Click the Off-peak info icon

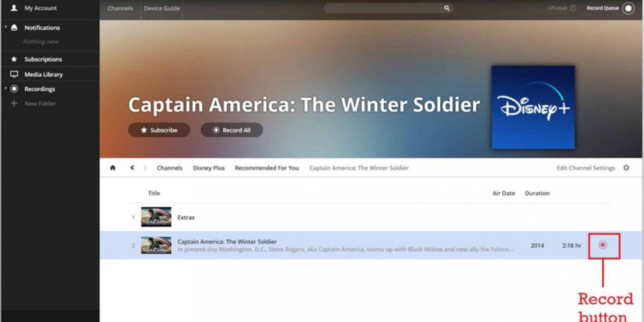tap(573, 9)
